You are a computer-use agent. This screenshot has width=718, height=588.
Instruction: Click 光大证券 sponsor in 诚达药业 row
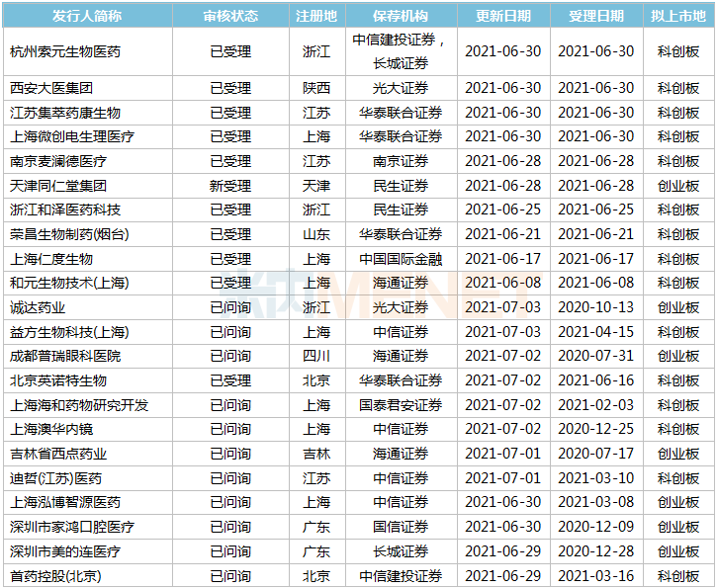401,307
